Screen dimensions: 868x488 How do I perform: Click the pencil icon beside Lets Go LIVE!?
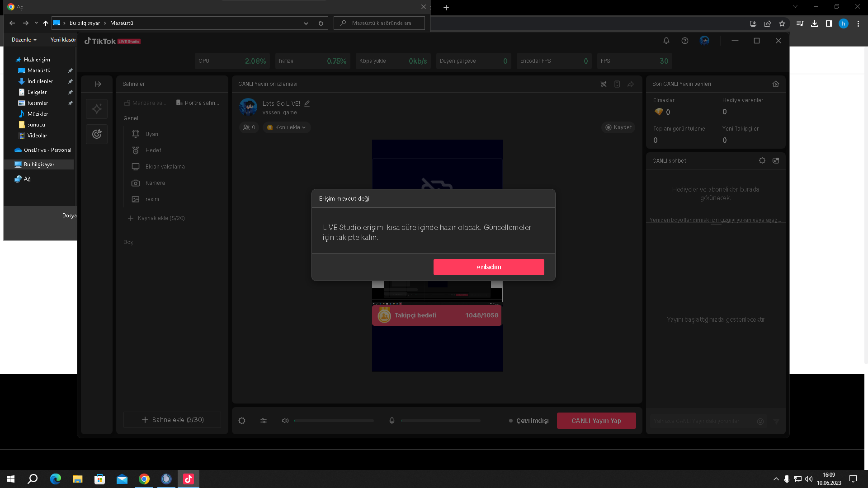307,103
